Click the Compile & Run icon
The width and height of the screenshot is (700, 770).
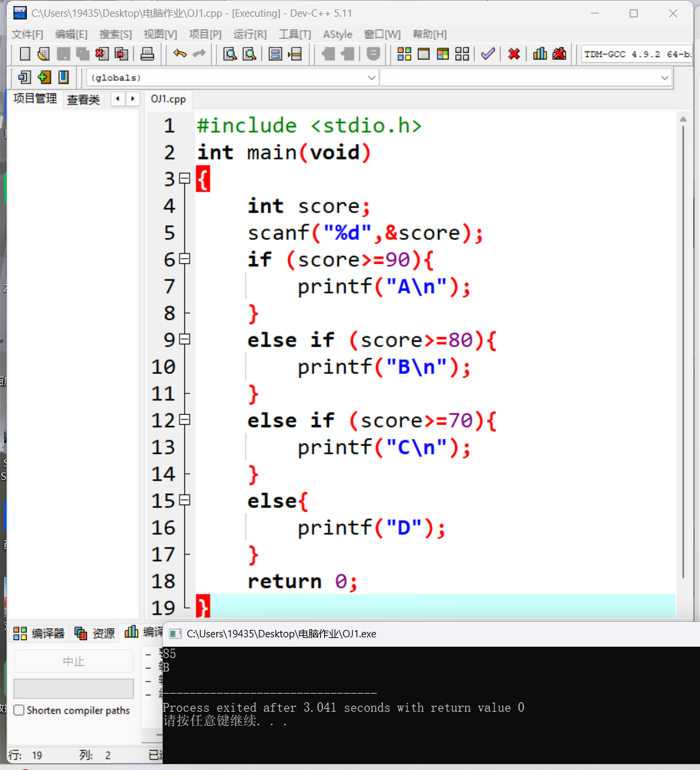443,54
